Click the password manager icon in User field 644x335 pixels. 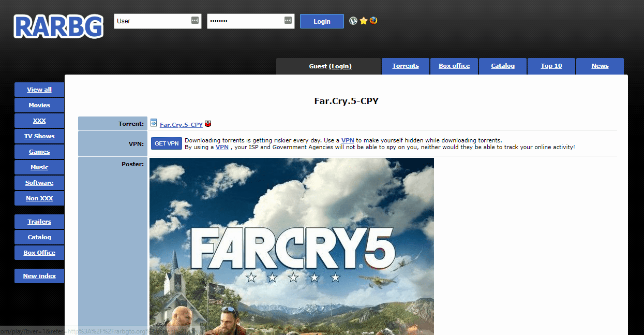click(194, 20)
